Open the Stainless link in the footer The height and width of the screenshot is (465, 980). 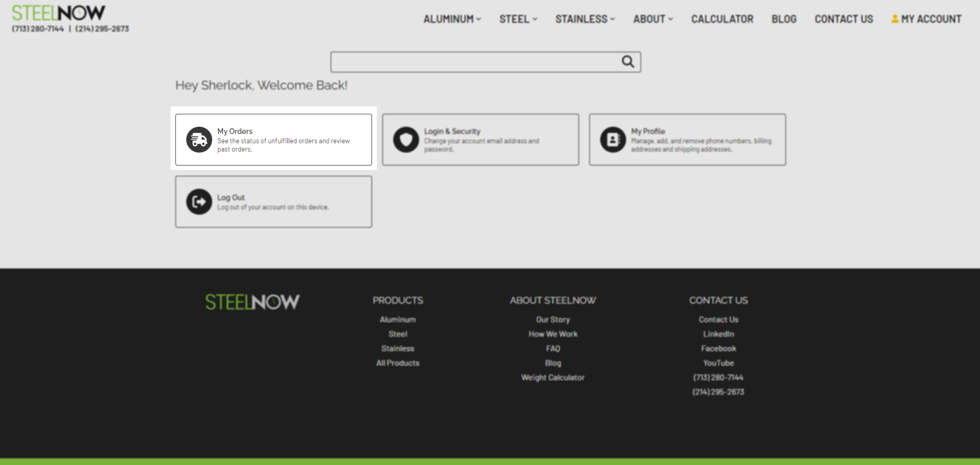(x=398, y=349)
